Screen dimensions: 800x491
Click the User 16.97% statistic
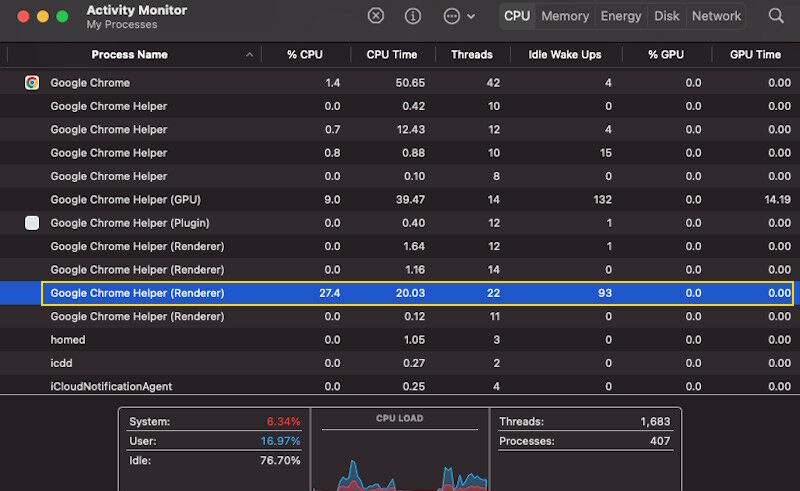click(214, 441)
